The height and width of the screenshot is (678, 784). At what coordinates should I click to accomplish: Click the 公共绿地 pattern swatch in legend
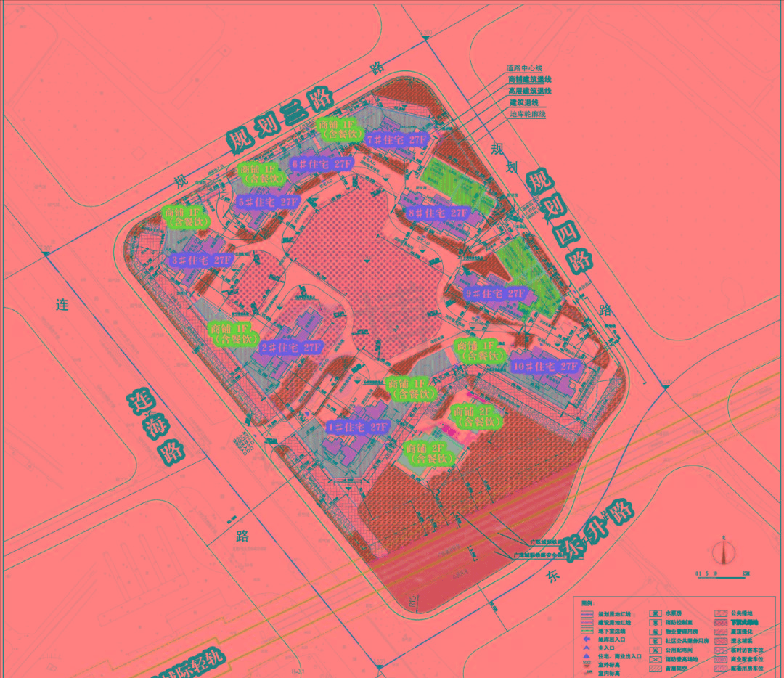[721, 613]
